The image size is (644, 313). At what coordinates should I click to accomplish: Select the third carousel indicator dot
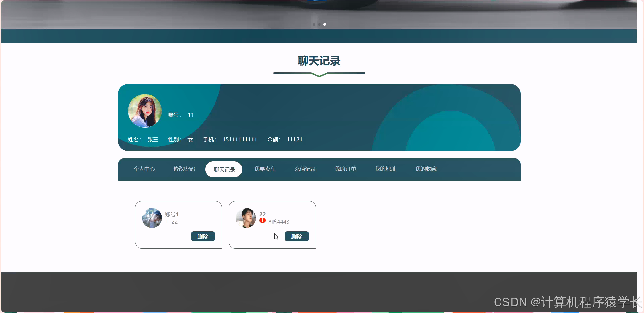pos(324,24)
